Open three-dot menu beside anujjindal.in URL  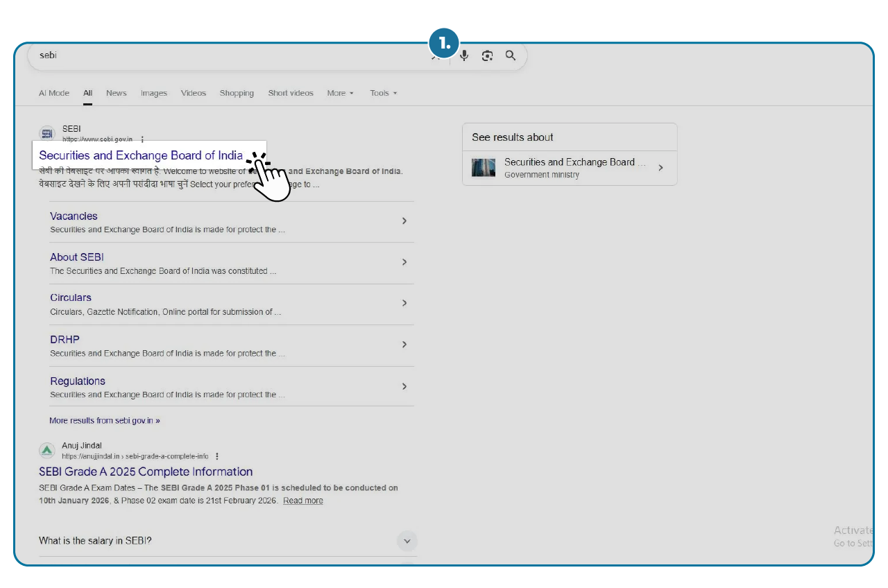(x=217, y=456)
